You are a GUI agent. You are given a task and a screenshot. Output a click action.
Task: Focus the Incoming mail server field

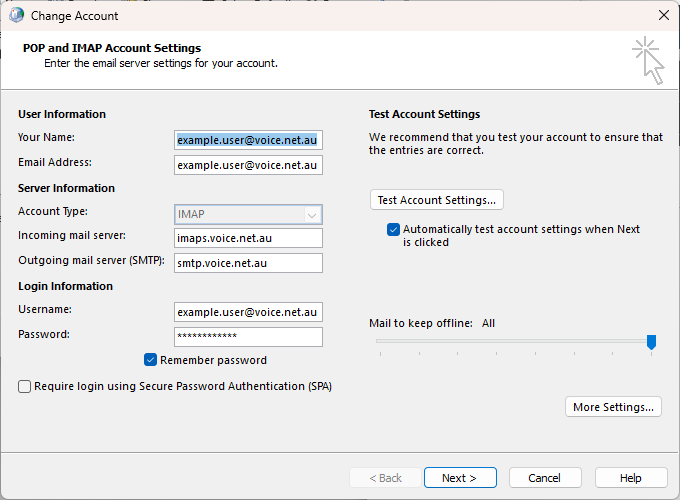pos(247,238)
